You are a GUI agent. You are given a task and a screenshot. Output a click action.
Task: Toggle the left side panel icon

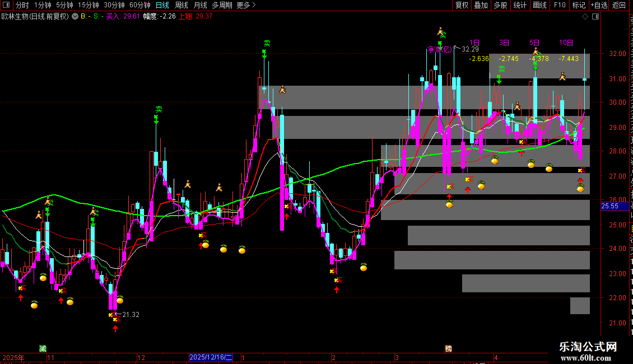click(6, 5)
